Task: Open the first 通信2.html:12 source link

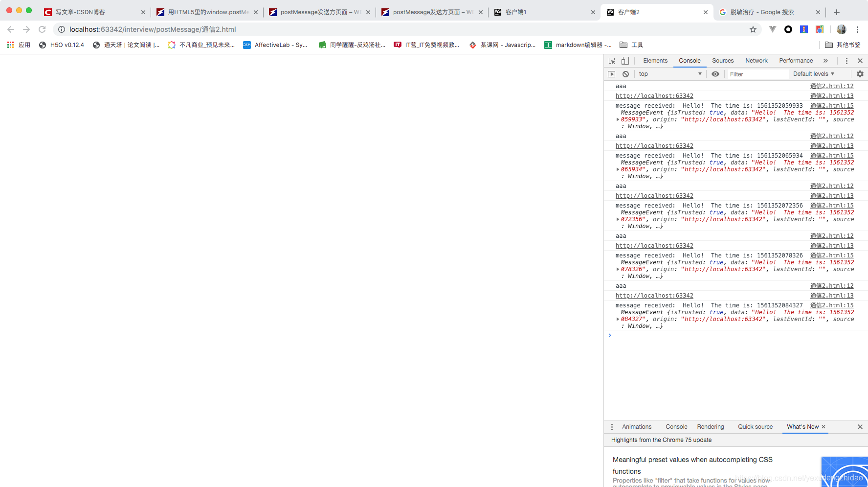Action: 832,86
